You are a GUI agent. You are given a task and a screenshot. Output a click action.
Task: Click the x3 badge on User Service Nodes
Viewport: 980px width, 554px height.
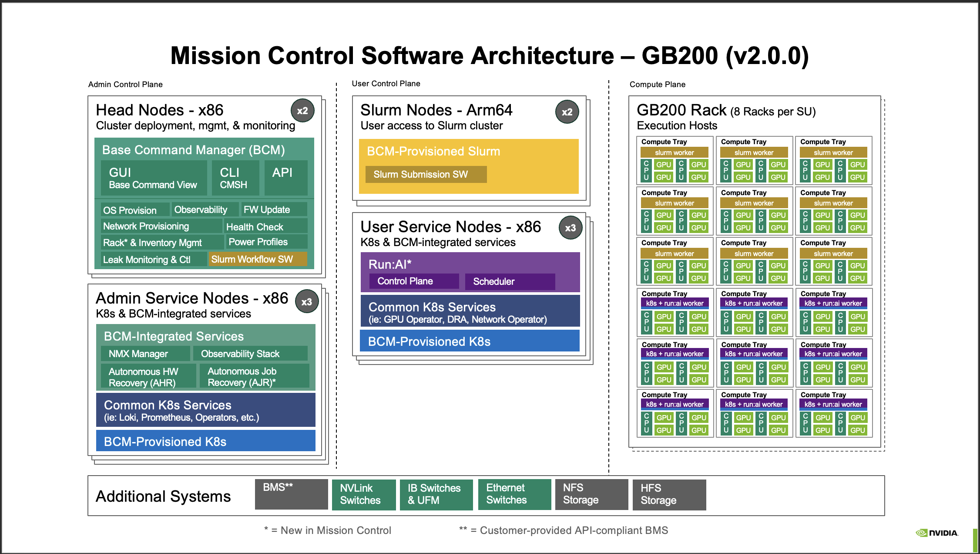(571, 228)
